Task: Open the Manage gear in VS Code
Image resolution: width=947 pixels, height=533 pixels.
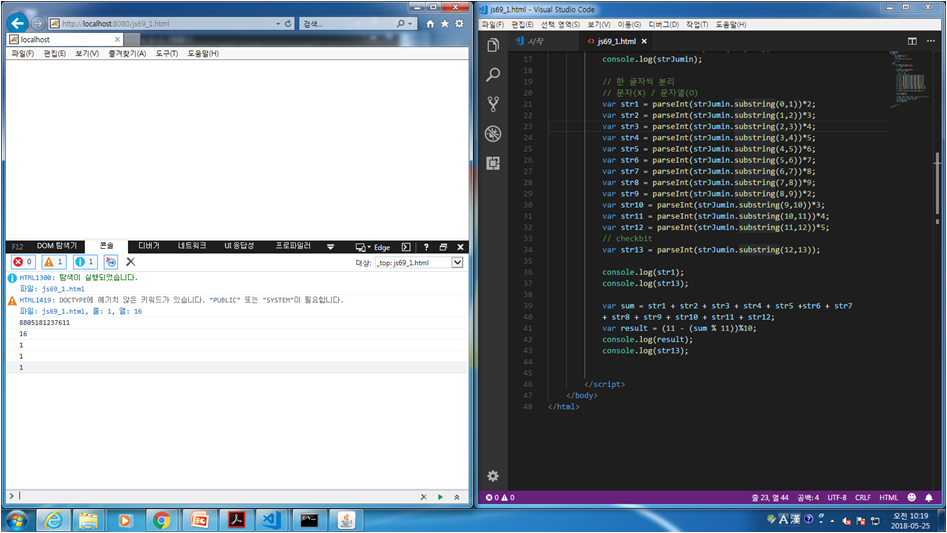Action: [493, 476]
